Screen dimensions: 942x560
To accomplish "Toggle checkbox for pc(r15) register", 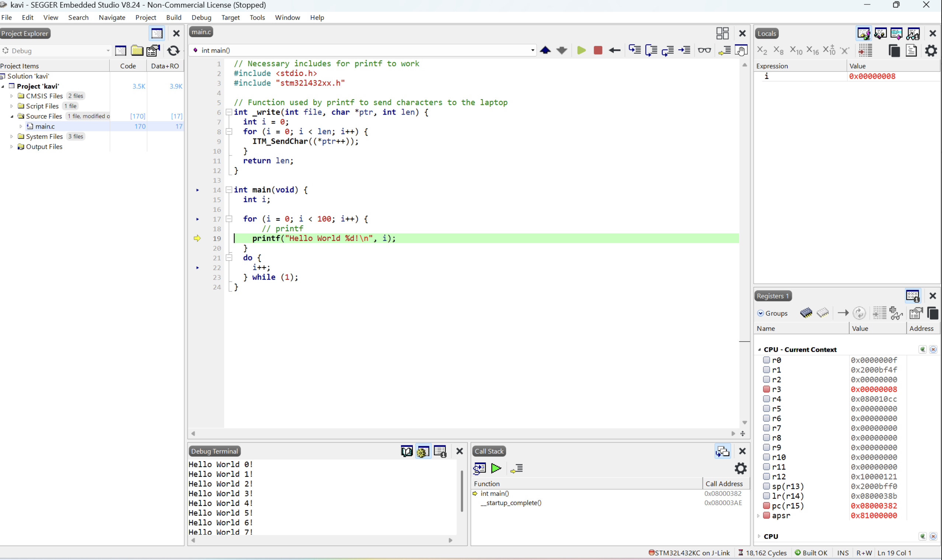I will [766, 506].
